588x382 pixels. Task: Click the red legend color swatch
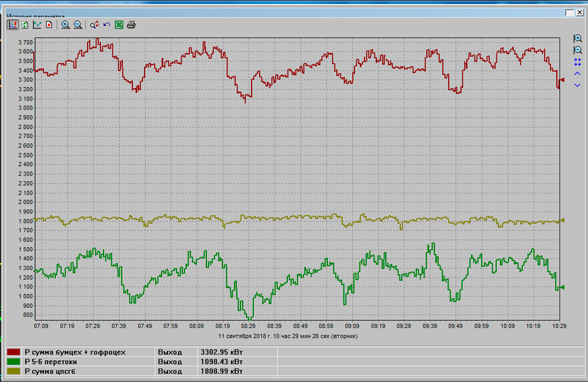point(13,352)
